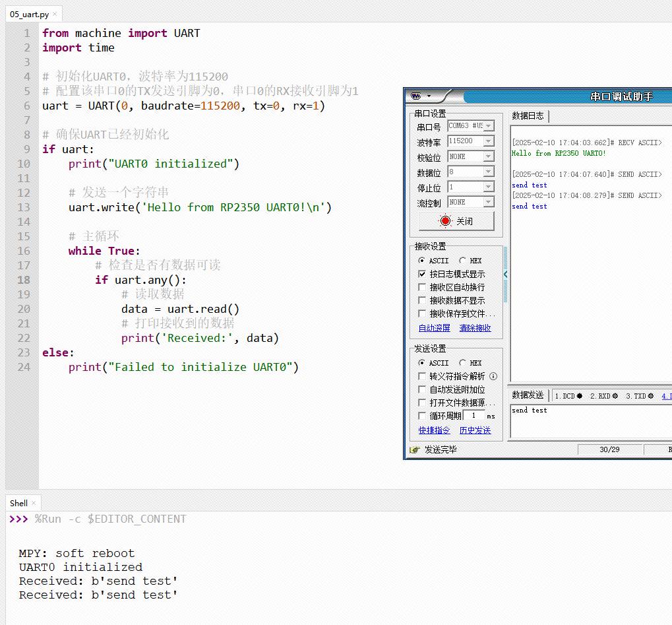The image size is (672, 625).
Task: Click the '%Run -c $EDITOR_CONTENT' shell command
Action: point(111,519)
